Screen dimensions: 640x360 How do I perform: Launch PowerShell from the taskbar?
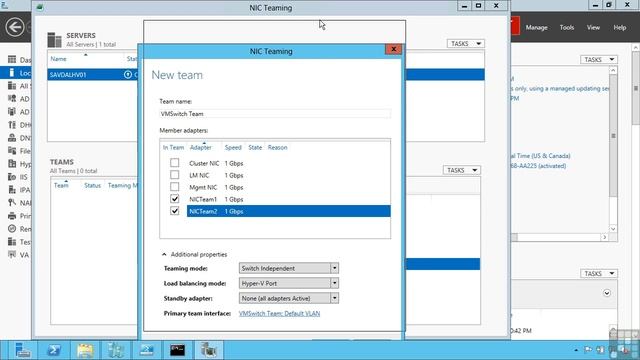[53, 350]
